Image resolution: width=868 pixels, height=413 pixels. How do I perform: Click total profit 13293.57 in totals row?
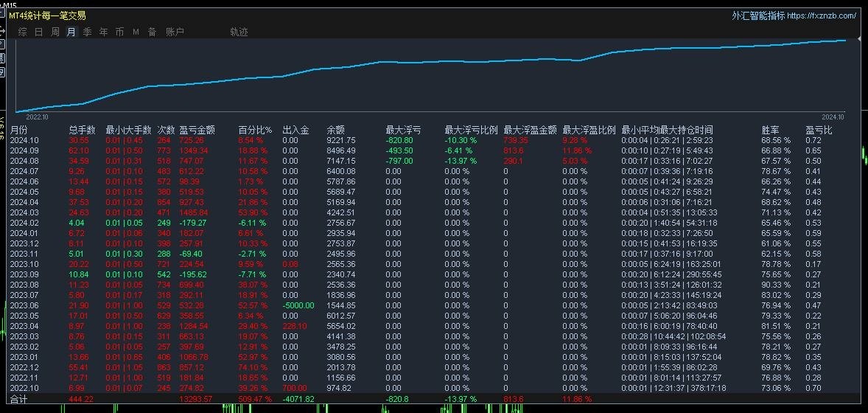coord(195,399)
